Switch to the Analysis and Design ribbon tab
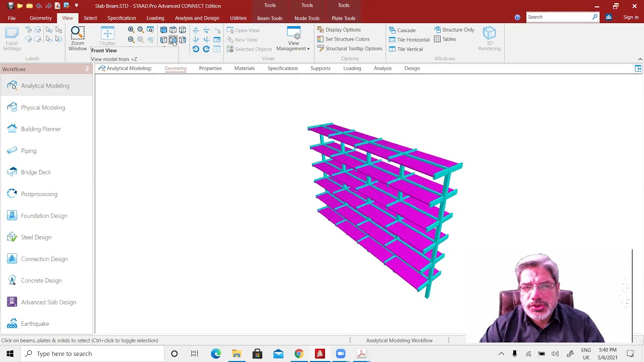 pyautogui.click(x=197, y=18)
